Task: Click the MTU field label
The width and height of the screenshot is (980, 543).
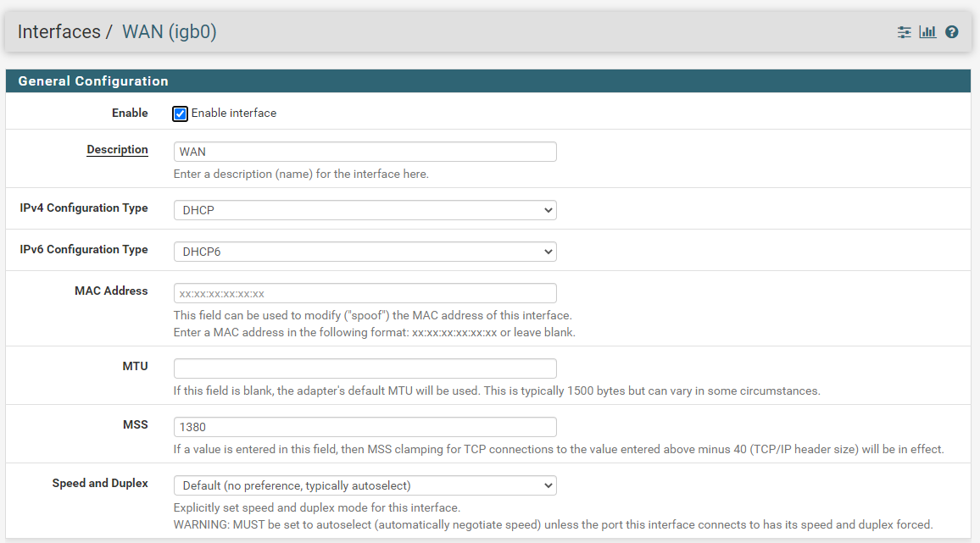Action: click(x=135, y=366)
